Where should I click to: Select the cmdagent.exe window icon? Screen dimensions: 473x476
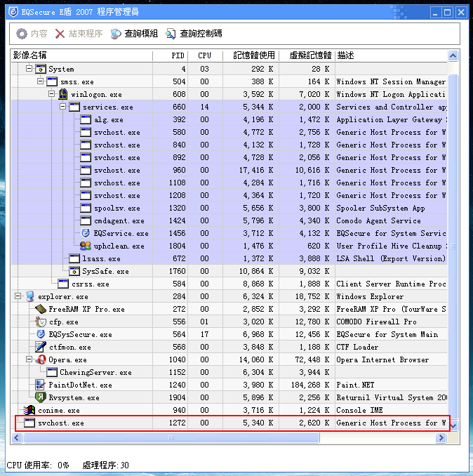pyautogui.click(x=86, y=220)
